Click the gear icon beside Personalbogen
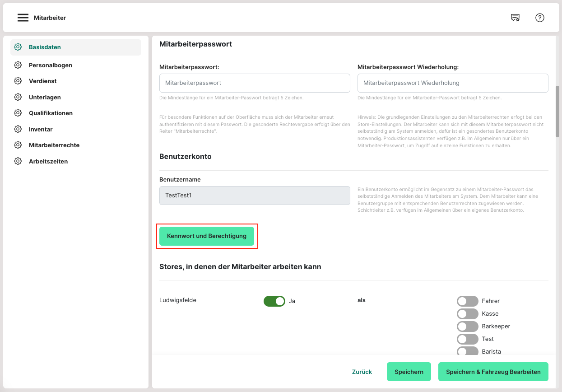The width and height of the screenshot is (562, 392). point(18,65)
